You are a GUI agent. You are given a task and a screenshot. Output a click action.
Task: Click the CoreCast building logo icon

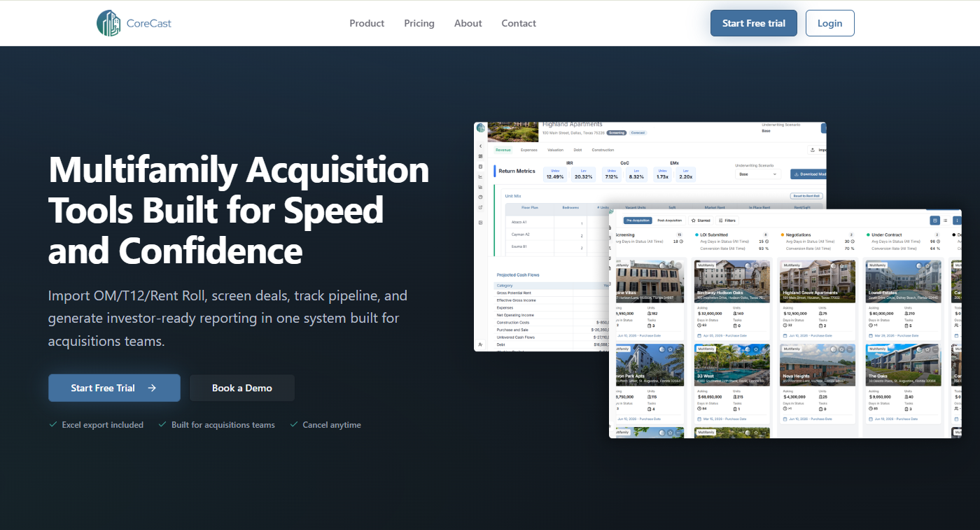point(108,23)
